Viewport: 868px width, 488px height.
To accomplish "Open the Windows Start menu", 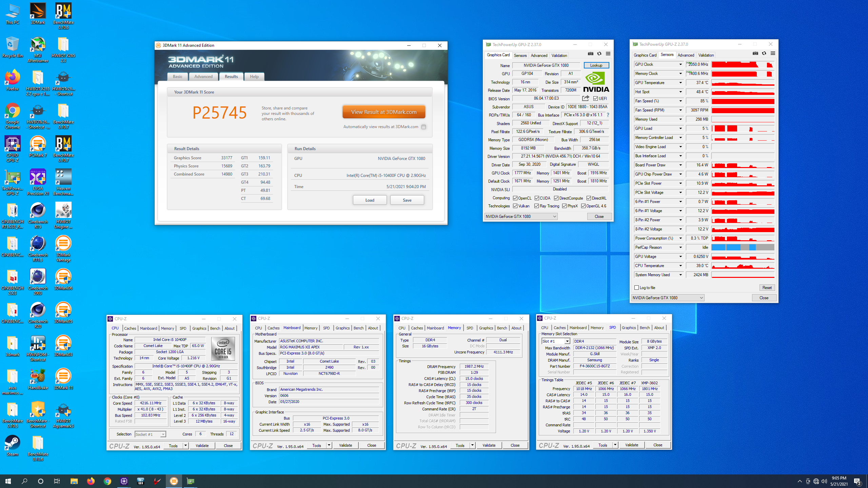I will click(x=8, y=481).
